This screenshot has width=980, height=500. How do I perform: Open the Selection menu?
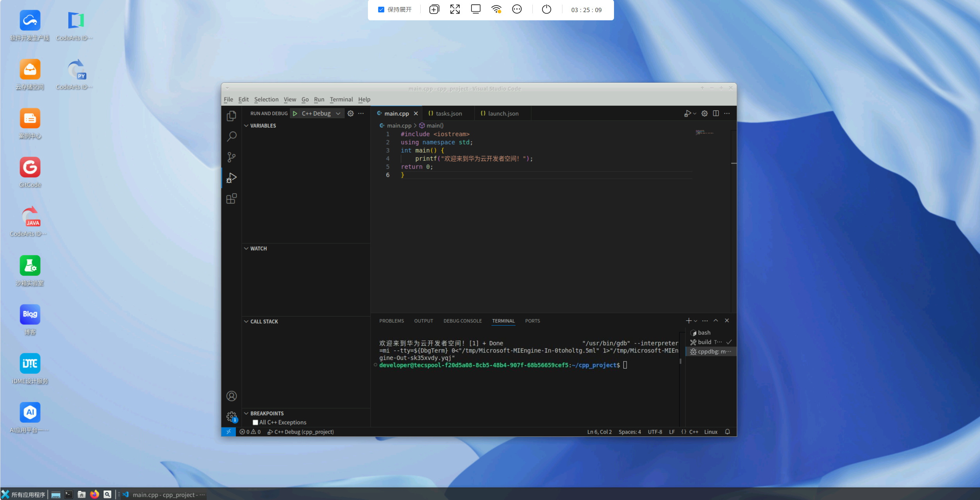pos(266,100)
